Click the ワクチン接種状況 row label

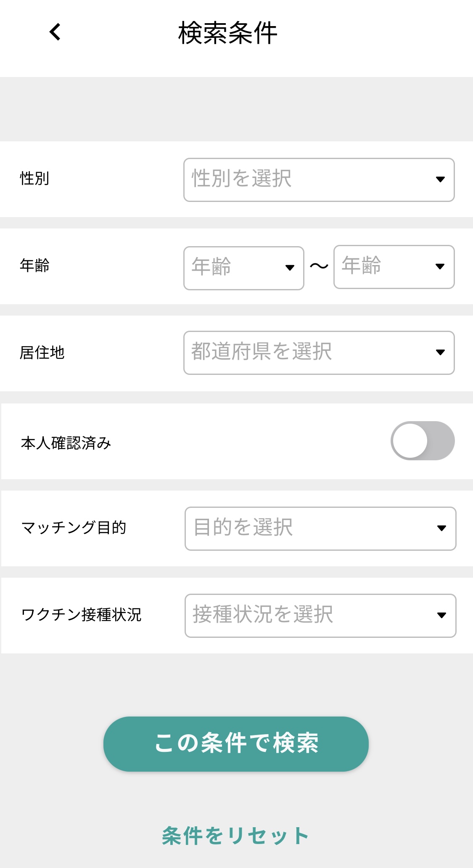(82, 615)
